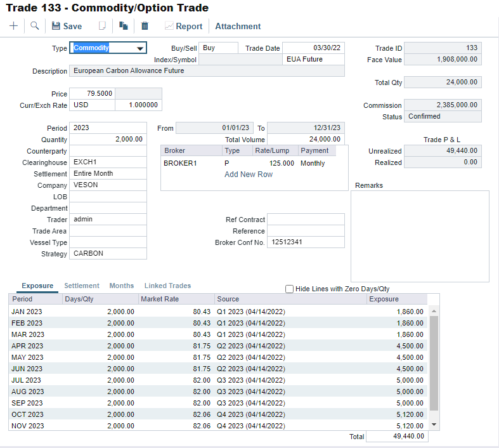This screenshot has width=499, height=448.
Task: Open the Linked Trades tab
Action: [167, 286]
